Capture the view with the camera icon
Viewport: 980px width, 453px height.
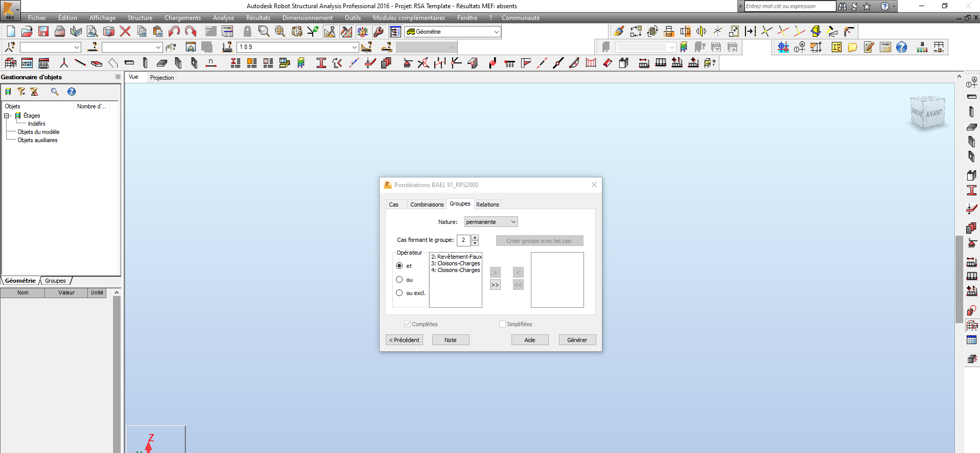click(x=109, y=32)
